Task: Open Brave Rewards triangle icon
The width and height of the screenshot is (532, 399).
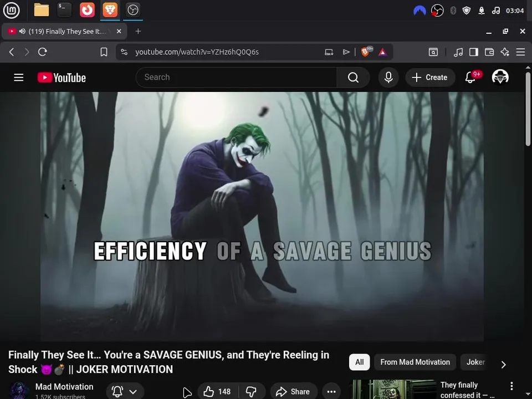Action: 383,52
